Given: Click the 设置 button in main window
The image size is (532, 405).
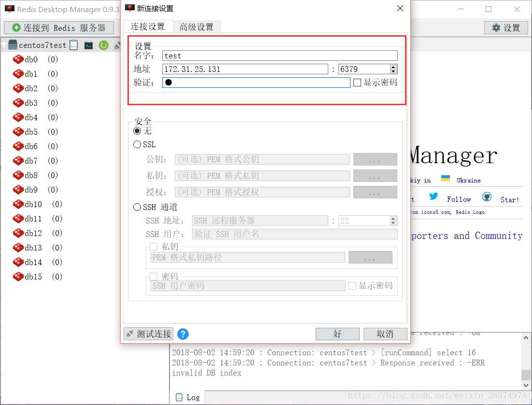Looking at the screenshot, I should click(506, 28).
